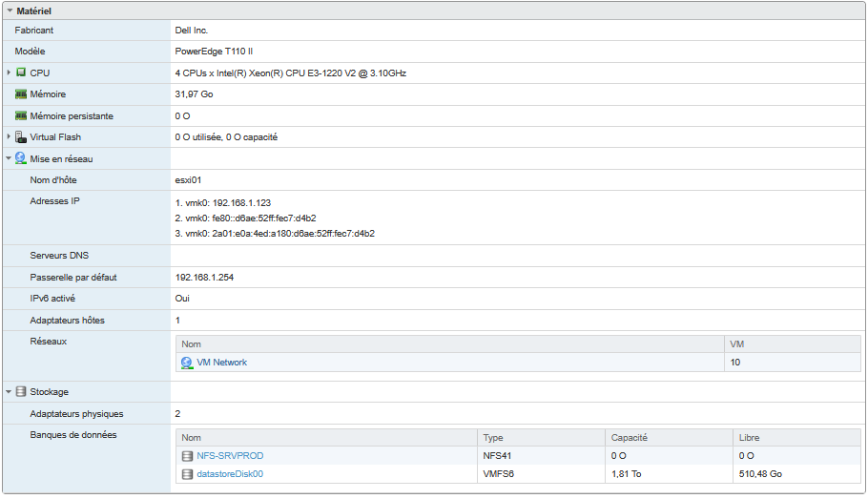Click the Mémoire persistante icon
The image size is (868, 499).
21,115
